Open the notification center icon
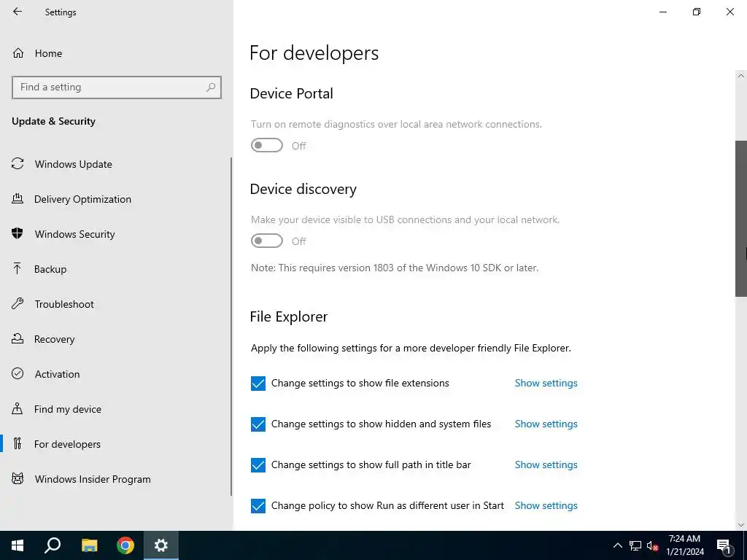 [724, 545]
